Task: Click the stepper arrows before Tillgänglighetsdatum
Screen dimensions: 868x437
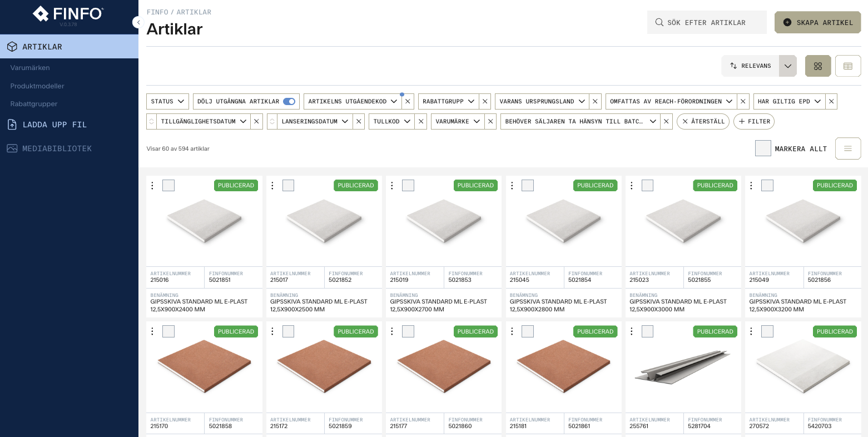Action: click(x=151, y=121)
